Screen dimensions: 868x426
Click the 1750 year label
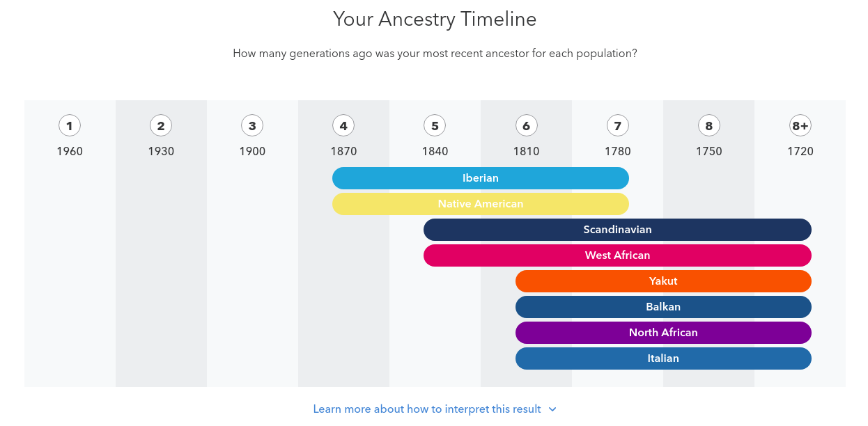click(x=709, y=151)
